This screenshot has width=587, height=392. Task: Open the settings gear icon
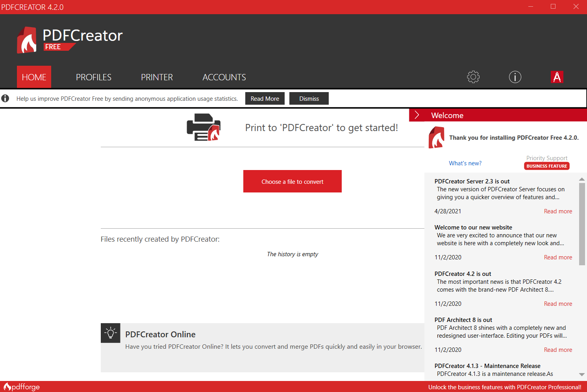pos(473,77)
